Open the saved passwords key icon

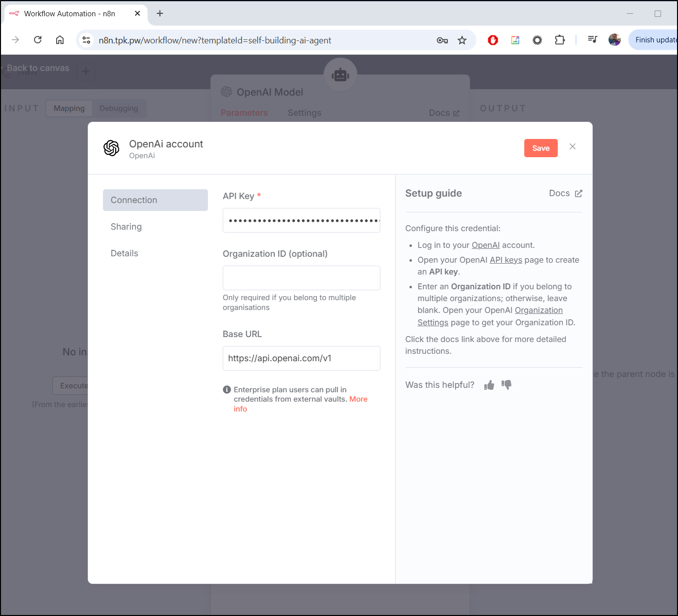tap(442, 40)
